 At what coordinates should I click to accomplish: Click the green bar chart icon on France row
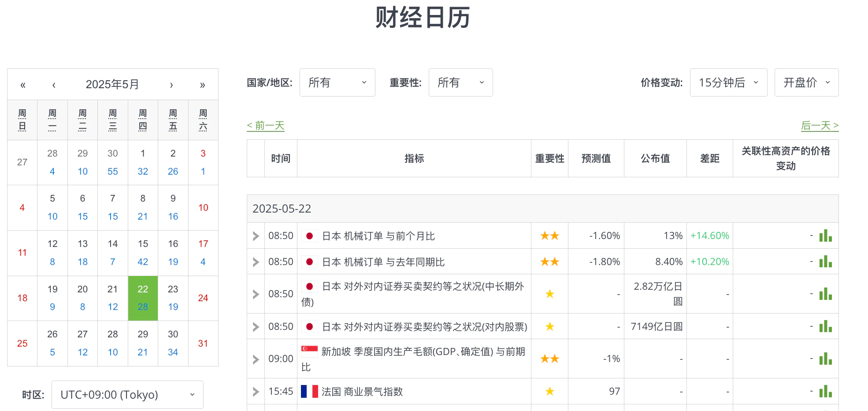[826, 391]
